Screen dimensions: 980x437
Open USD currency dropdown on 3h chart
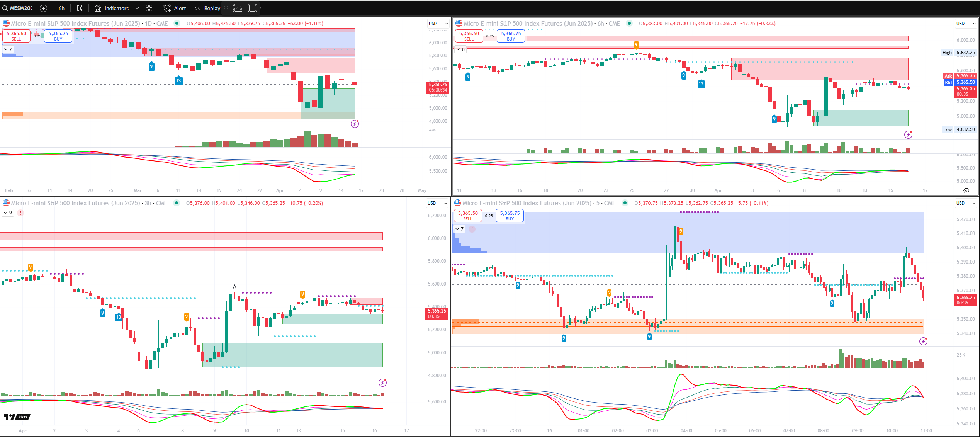tap(437, 203)
